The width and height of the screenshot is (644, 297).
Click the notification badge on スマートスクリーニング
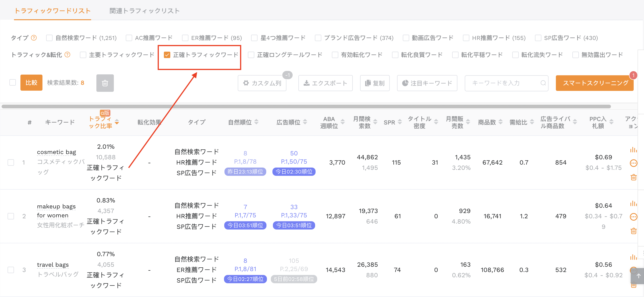(x=633, y=75)
